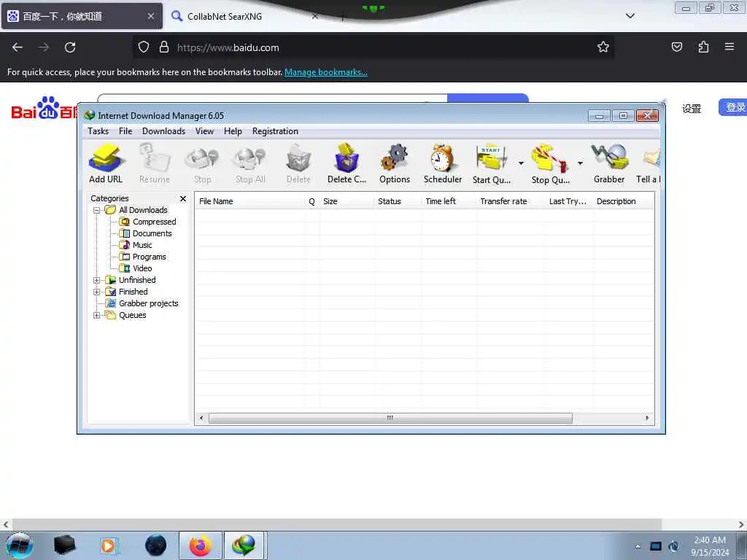Screen dimensions: 747x560
Task: Open the File menu
Action: (125, 131)
